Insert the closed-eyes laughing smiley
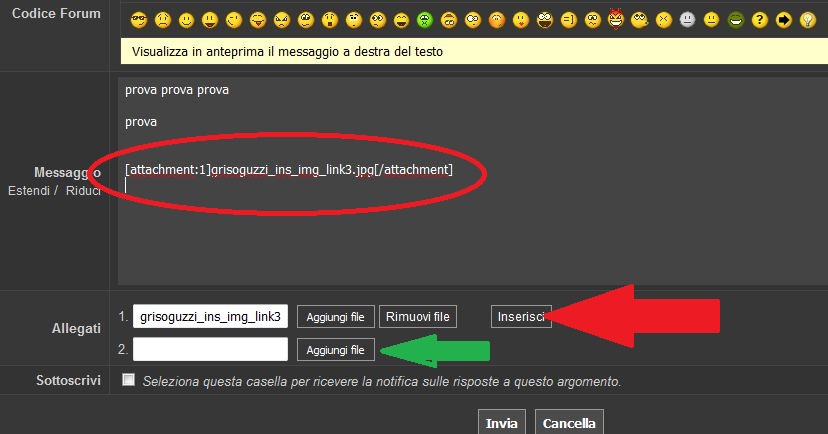Viewport: 828px width, 434px height. 401,21
